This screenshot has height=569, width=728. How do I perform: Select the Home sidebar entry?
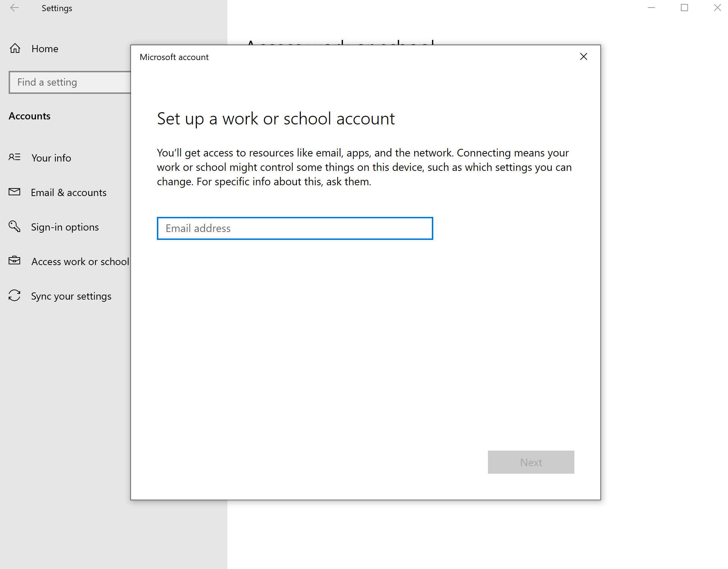point(45,49)
